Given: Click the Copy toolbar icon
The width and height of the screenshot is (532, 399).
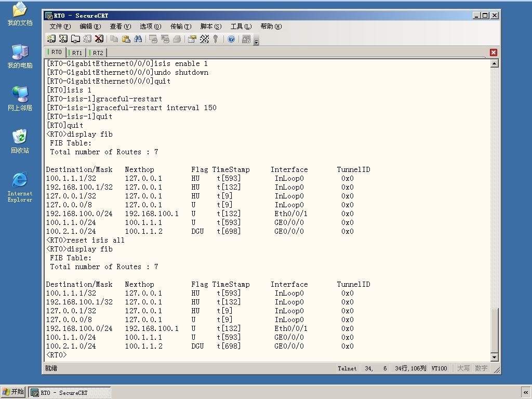Looking at the screenshot, I should tap(114, 39).
